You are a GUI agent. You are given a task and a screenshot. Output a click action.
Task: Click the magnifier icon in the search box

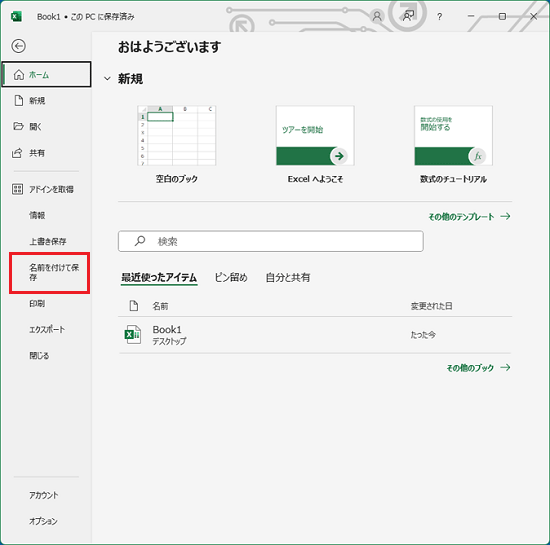[140, 241]
